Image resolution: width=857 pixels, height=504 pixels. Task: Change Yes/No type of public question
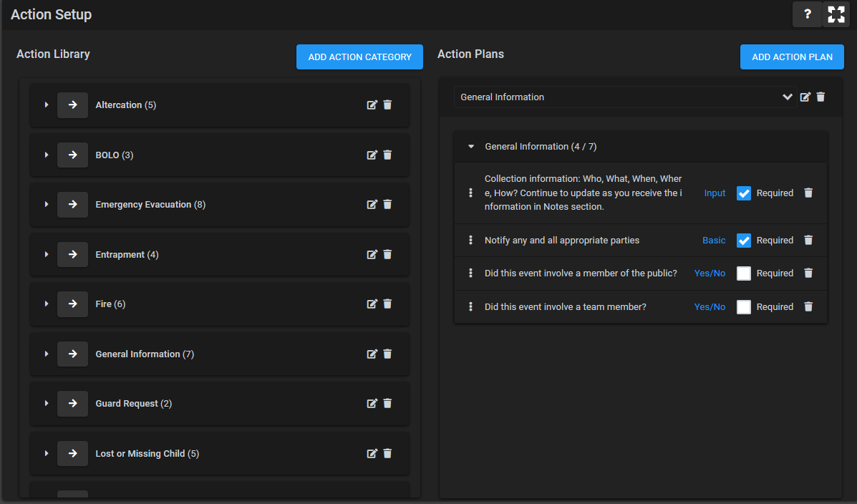(x=710, y=273)
